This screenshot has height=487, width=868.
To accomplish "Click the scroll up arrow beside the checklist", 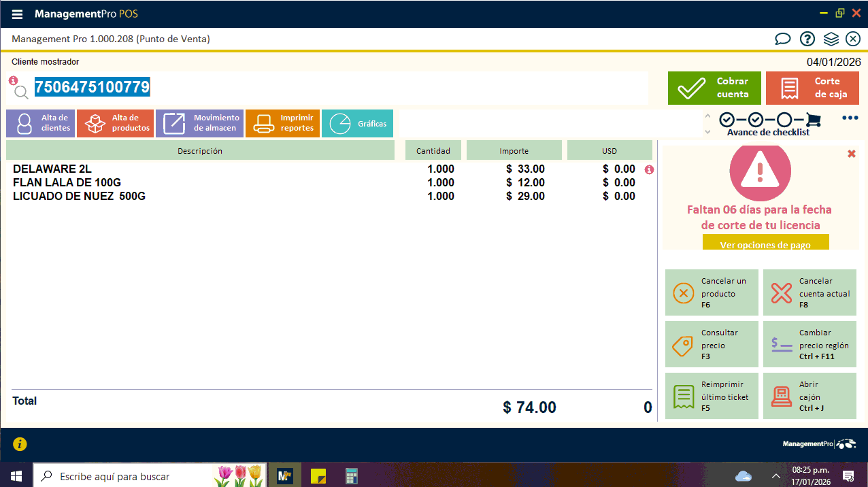I will click(708, 116).
